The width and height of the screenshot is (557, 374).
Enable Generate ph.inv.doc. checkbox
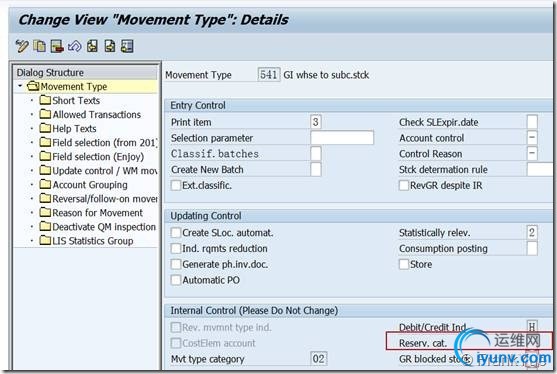pos(176,264)
